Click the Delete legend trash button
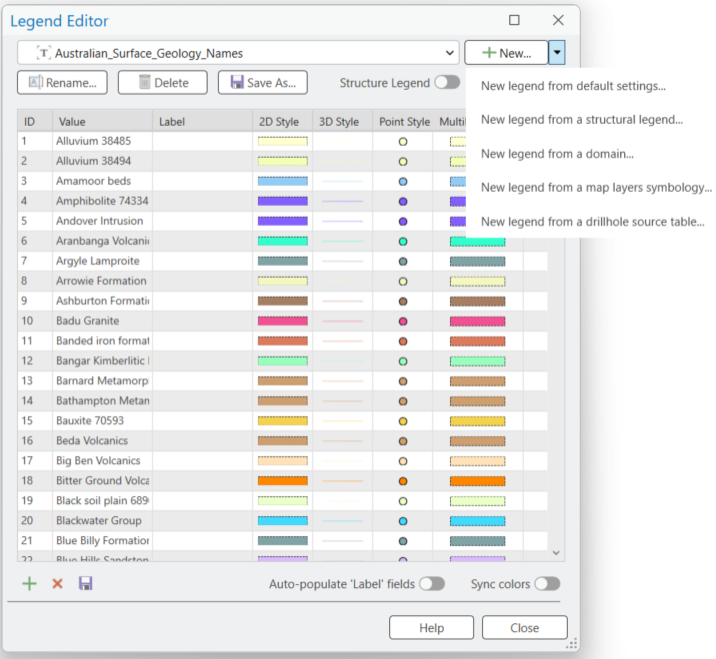The width and height of the screenshot is (716, 659). tap(162, 83)
